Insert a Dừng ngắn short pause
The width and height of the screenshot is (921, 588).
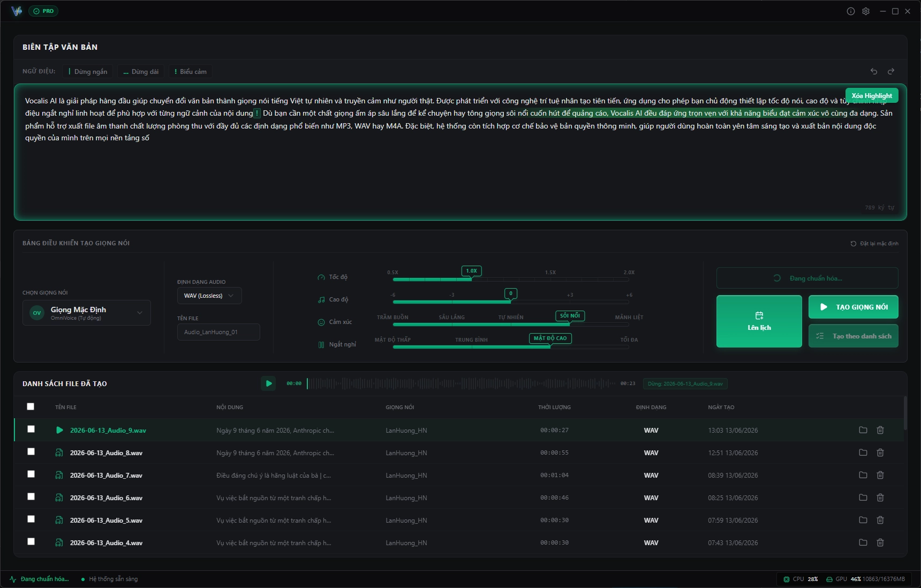88,72
